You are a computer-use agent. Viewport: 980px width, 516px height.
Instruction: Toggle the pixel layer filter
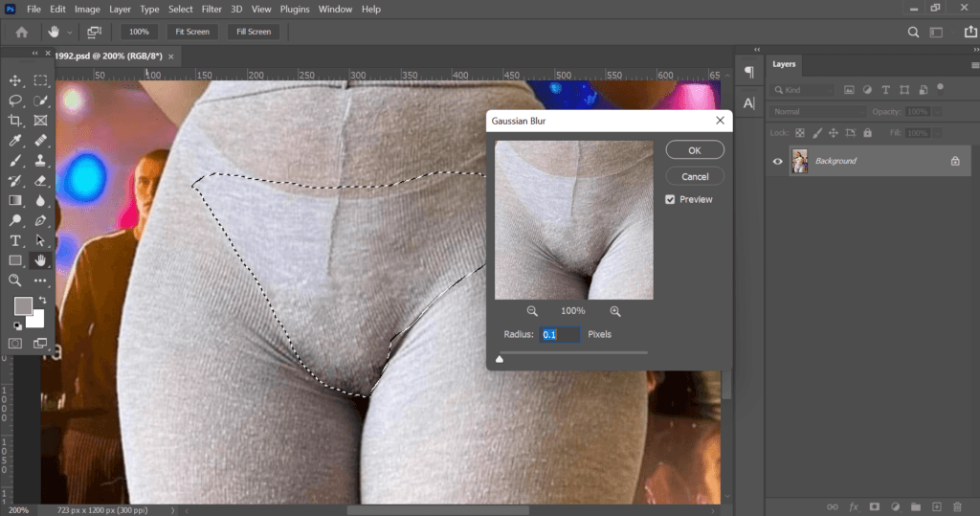coord(849,90)
